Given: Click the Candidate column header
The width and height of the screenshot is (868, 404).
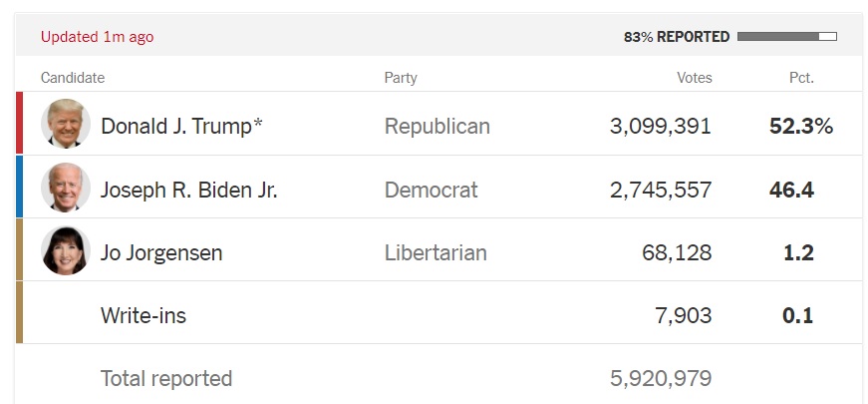Looking at the screenshot, I should click(73, 78).
